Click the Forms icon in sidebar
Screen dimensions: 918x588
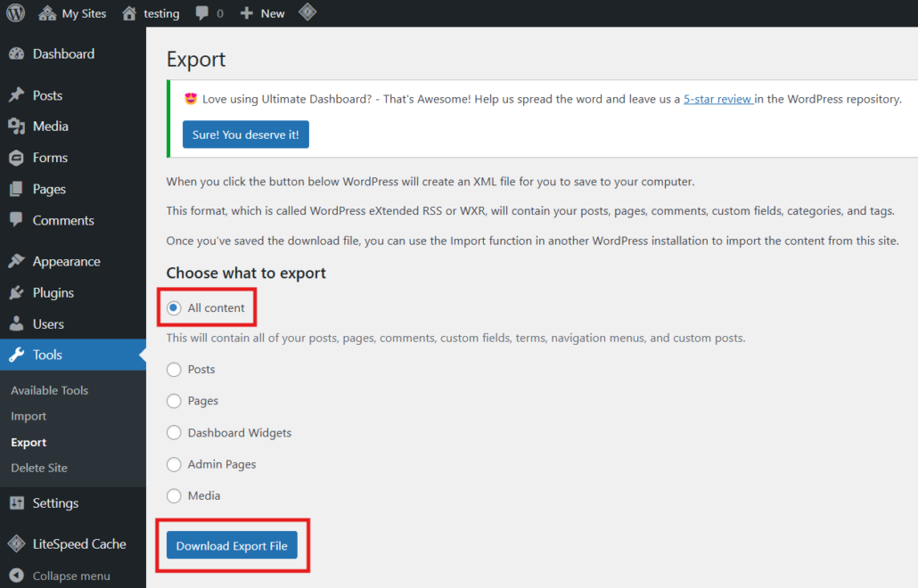pyautogui.click(x=16, y=158)
